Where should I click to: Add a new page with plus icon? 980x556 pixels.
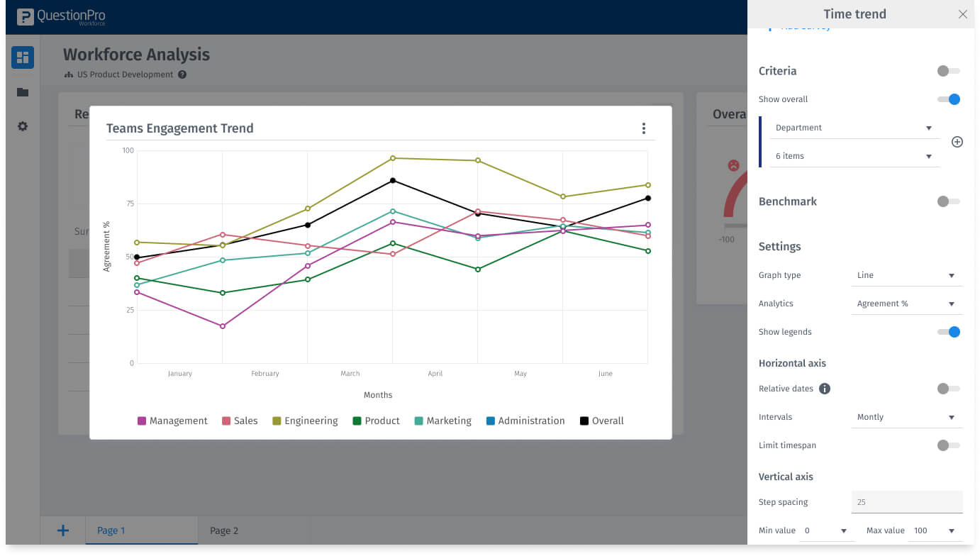click(63, 530)
